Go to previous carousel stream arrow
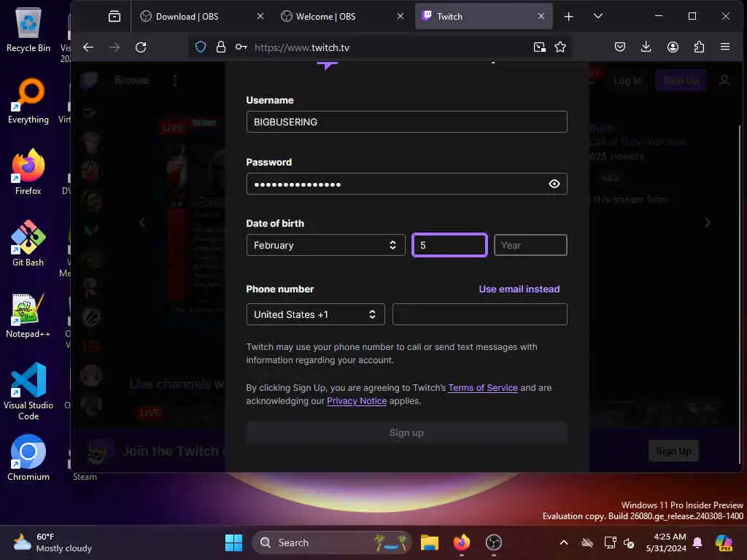 142,222
